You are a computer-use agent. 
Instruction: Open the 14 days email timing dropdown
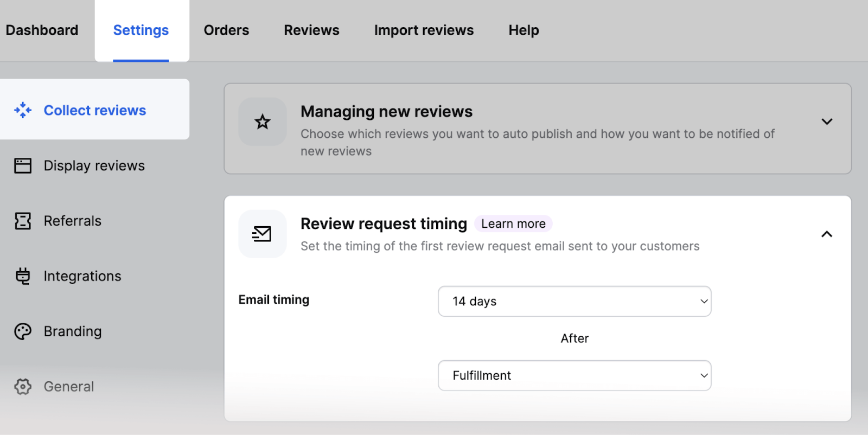[574, 301]
